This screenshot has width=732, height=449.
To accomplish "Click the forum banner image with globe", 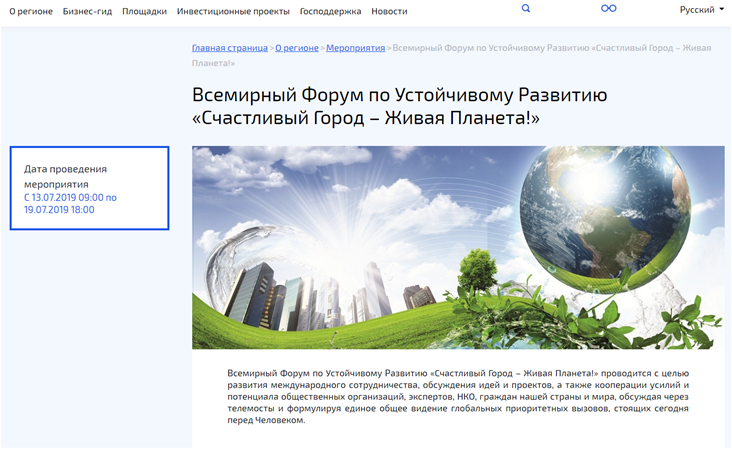I will (x=458, y=247).
